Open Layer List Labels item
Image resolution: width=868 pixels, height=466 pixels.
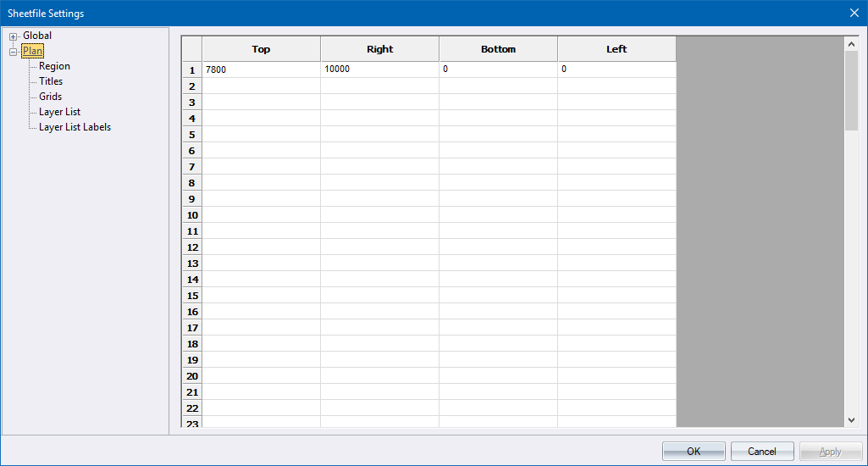(x=75, y=127)
